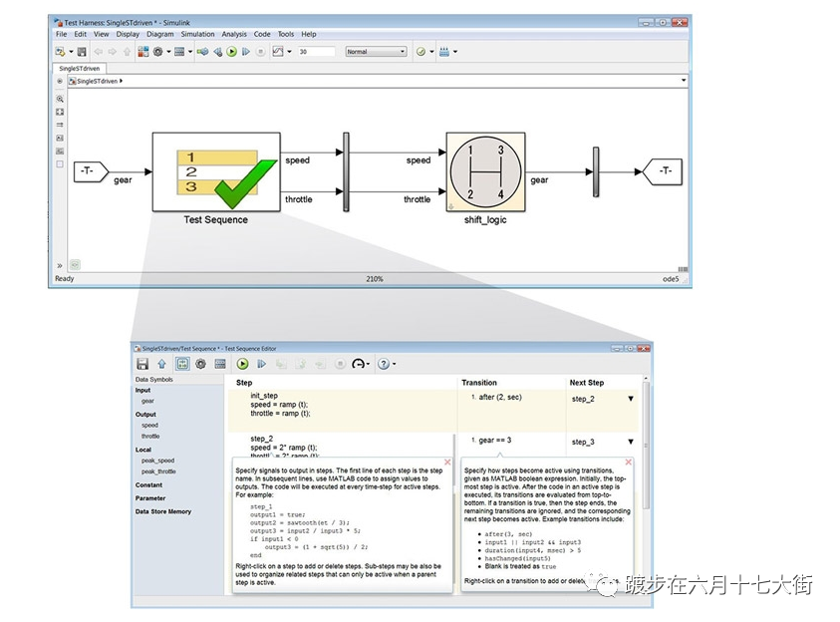Screen dimensions: 840x622
Task: Save the Simulink model with floppy icon
Action: pyautogui.click(x=82, y=52)
